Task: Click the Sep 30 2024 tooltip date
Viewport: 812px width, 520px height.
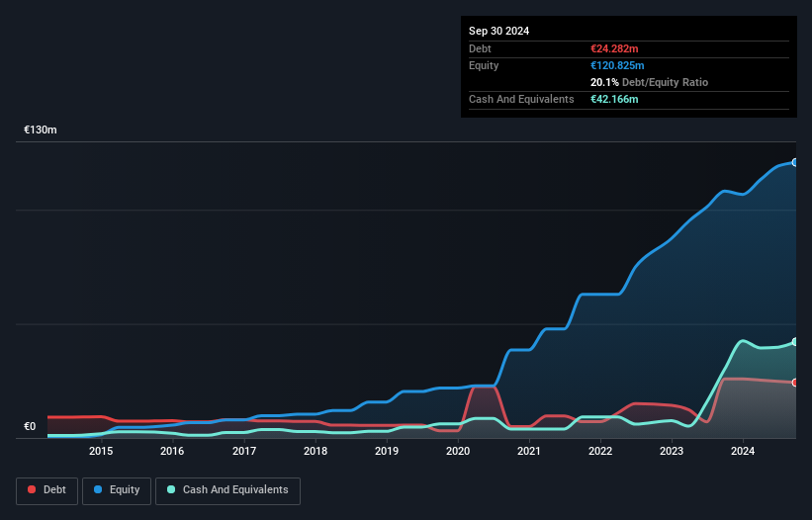Action: tap(498, 31)
